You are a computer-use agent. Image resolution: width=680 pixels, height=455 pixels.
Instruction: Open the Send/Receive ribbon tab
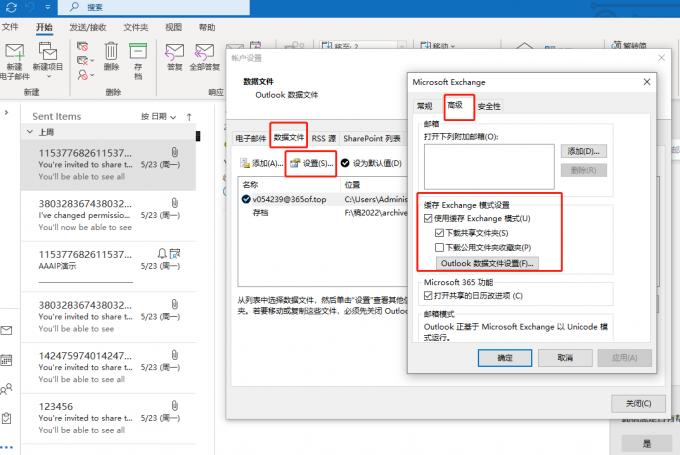coord(88,27)
